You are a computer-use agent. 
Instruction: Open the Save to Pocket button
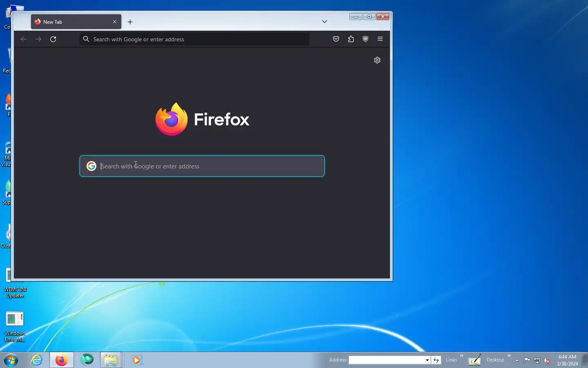pos(336,39)
